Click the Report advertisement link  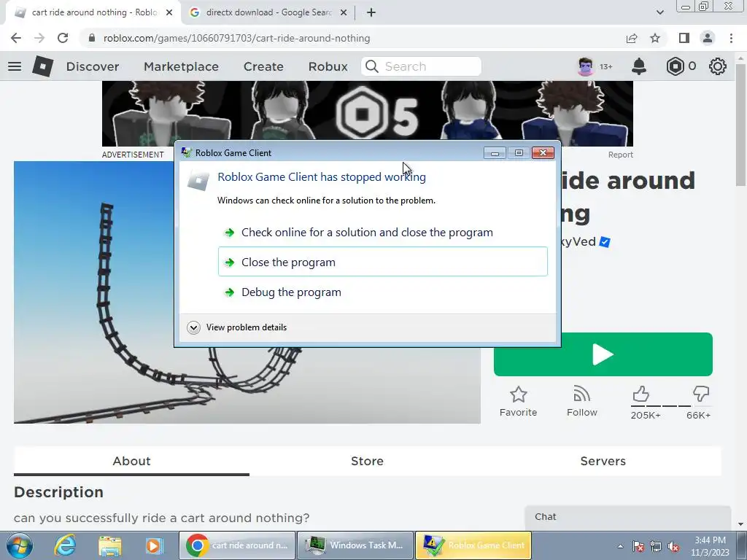click(x=620, y=155)
